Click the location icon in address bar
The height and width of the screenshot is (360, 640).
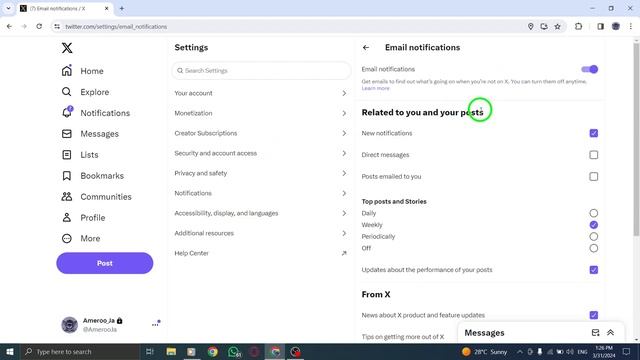tap(531, 27)
